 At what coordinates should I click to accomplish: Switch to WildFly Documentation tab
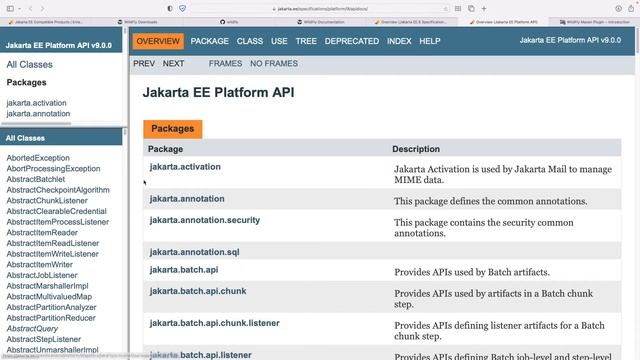(x=320, y=22)
